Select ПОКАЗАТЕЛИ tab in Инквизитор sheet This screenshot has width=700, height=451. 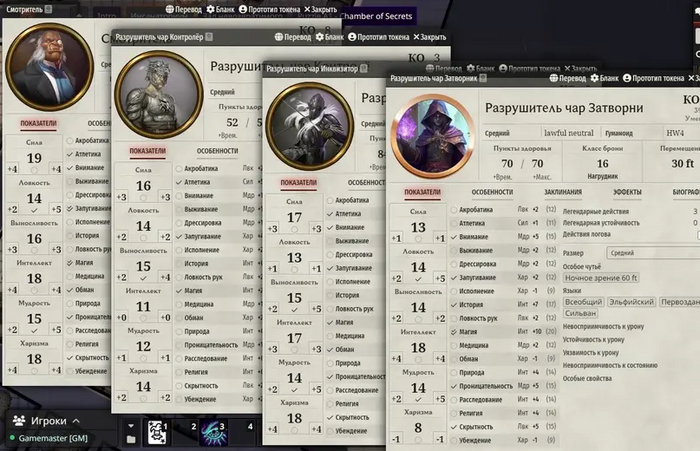click(x=298, y=183)
